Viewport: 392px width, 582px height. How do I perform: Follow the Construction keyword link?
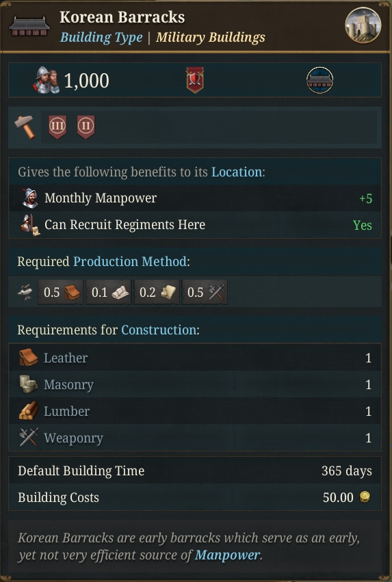159,330
